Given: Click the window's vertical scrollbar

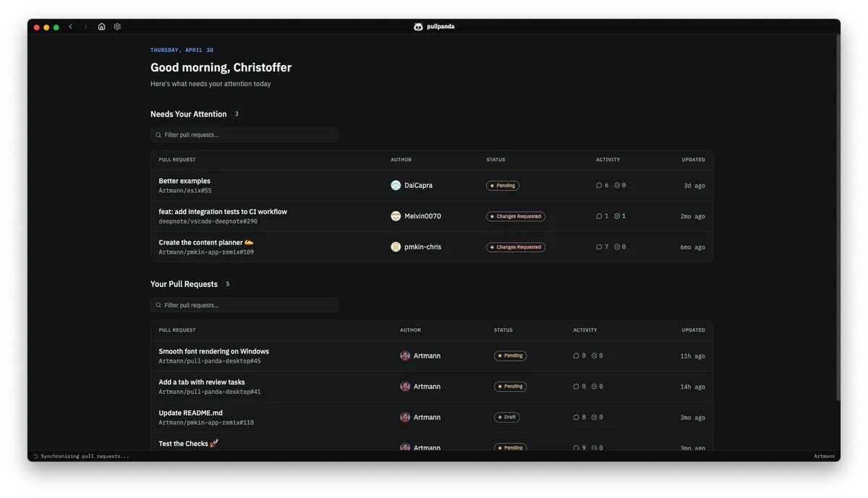Looking at the screenshot, I should pyautogui.click(x=838, y=217).
